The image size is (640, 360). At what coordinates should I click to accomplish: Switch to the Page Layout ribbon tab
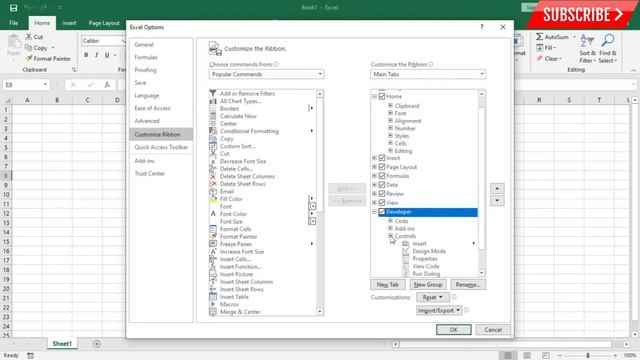[104, 23]
